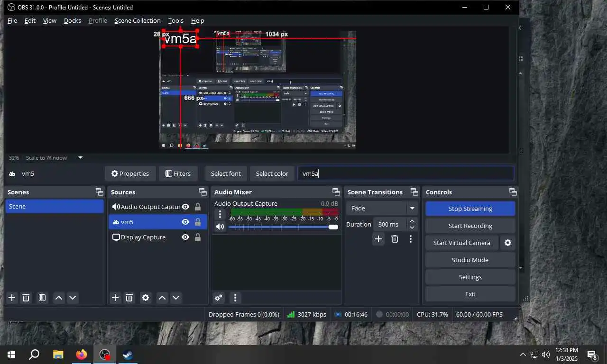Pop out the Controls dock
607x364 pixels.
(513, 192)
